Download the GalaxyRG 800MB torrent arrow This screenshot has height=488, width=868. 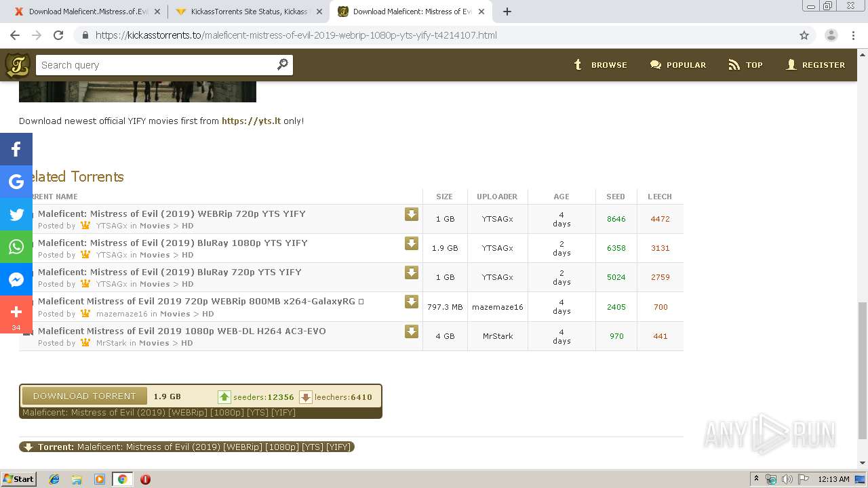(412, 302)
